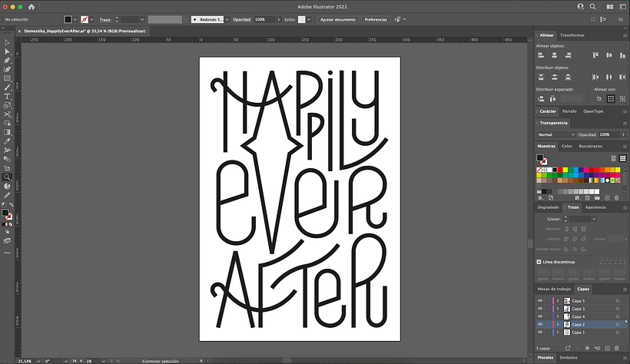Viewport: 630px width, 364px height.
Task: Open the Mesas de trabajo tab
Action: [x=554, y=290]
